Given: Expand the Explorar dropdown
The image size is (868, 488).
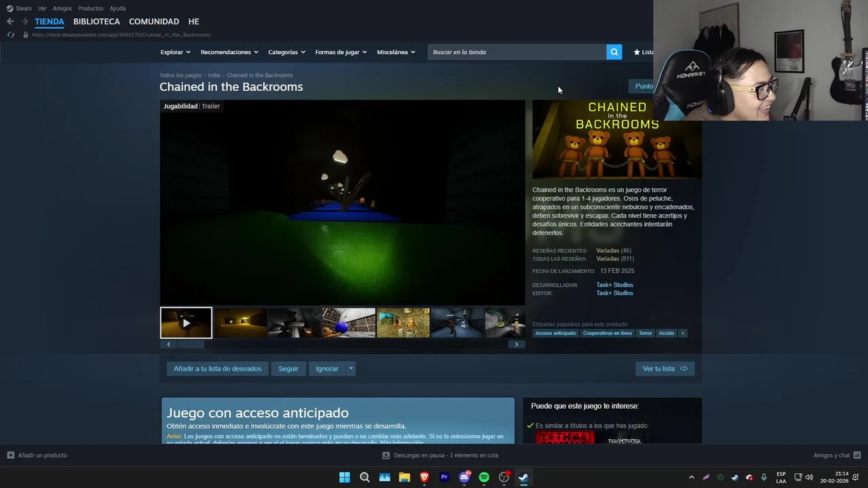Looking at the screenshot, I should coord(175,52).
